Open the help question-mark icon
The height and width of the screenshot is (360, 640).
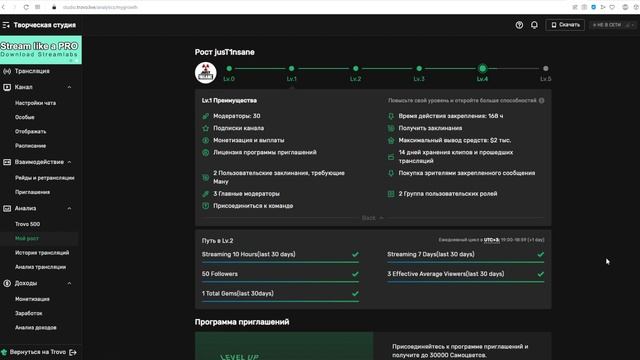(519, 25)
